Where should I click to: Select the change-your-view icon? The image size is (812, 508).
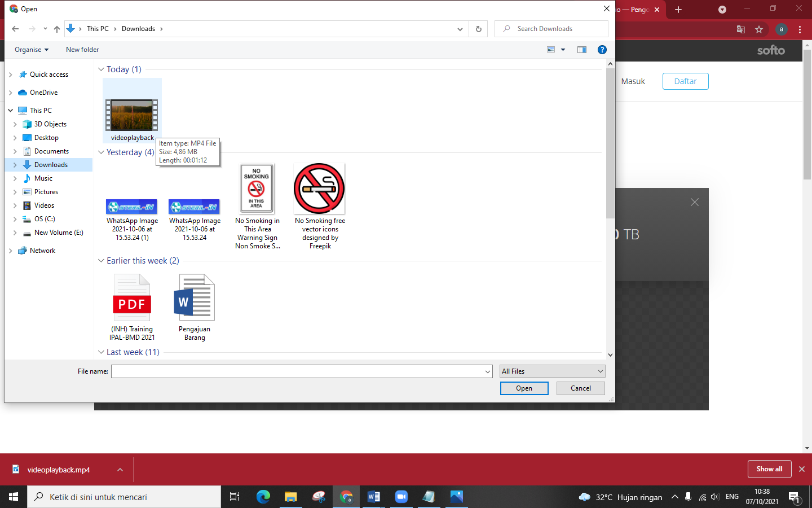click(550, 50)
